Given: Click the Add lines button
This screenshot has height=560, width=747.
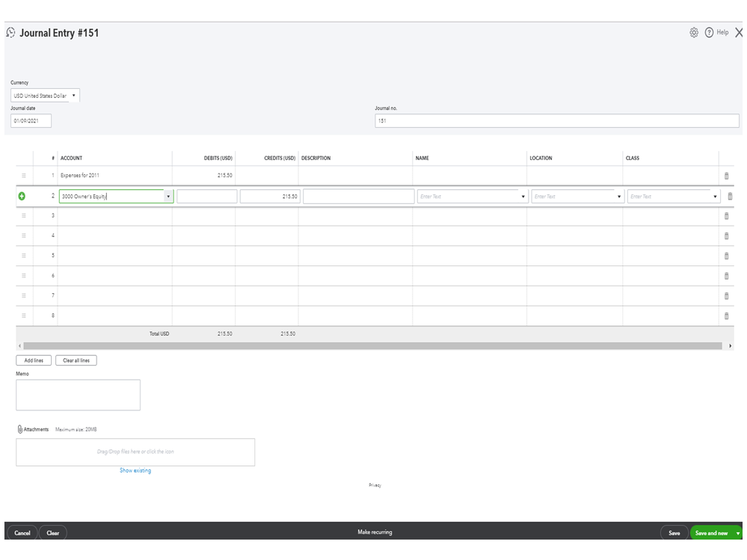Looking at the screenshot, I should click(x=34, y=360).
